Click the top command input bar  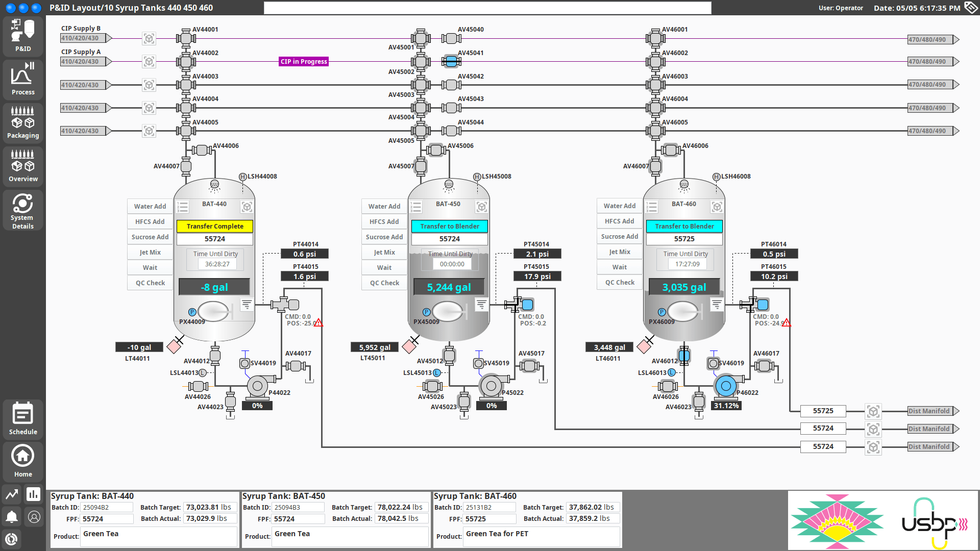coord(486,8)
